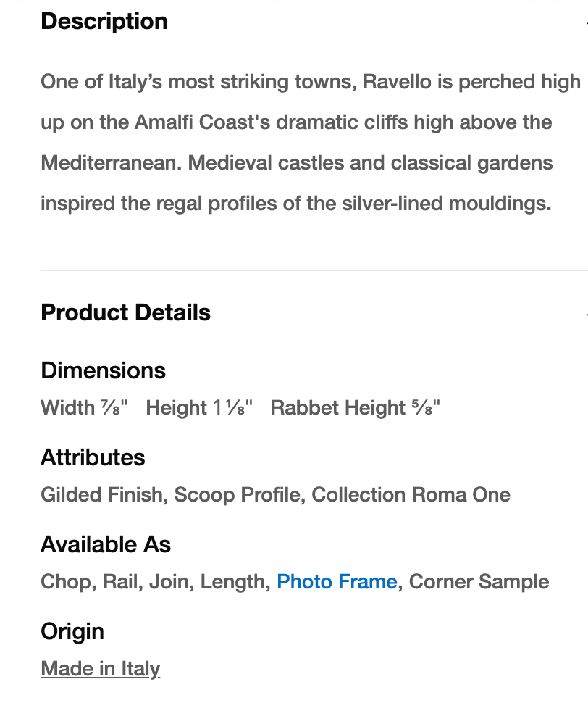This screenshot has width=588, height=703.
Task: Follow the Made in Italy link
Action: click(100, 668)
